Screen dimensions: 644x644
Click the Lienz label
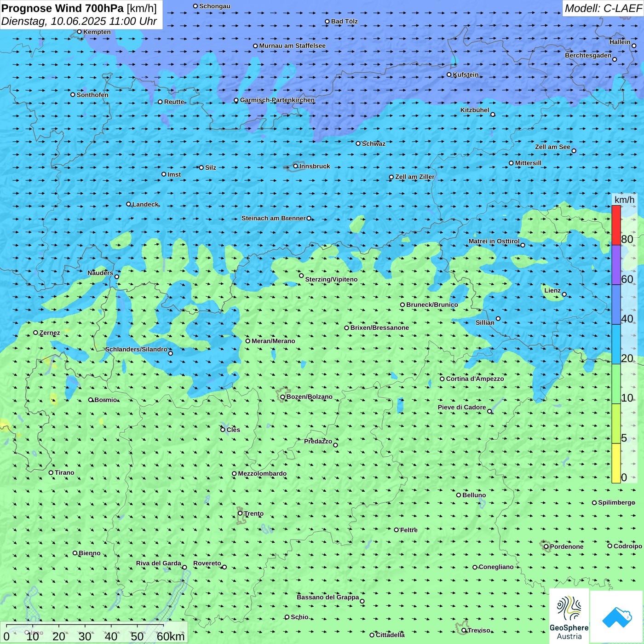tap(552, 290)
